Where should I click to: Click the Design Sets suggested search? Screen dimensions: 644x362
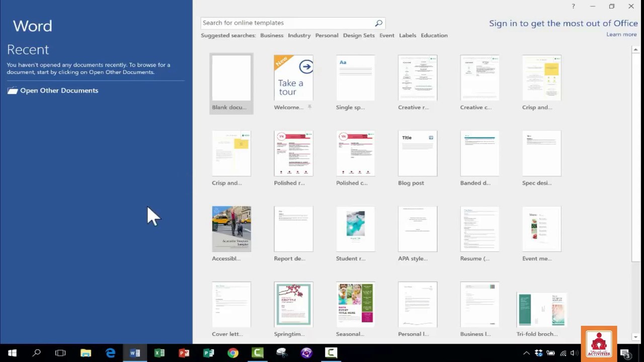point(359,35)
